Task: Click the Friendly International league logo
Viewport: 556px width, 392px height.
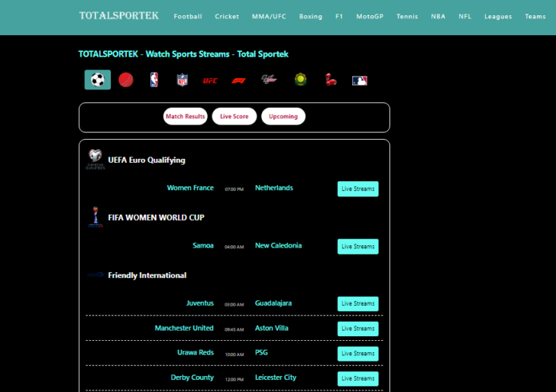Action: coord(95,274)
